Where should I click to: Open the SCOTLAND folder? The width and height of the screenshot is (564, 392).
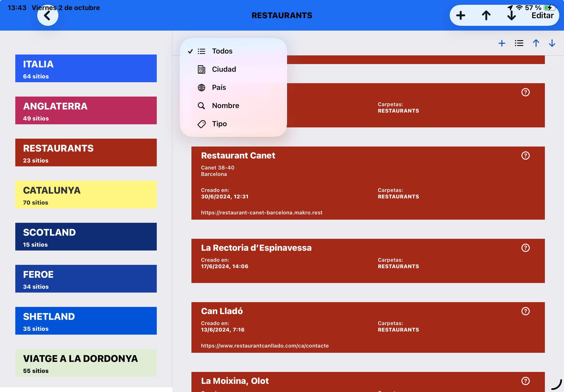click(x=86, y=237)
